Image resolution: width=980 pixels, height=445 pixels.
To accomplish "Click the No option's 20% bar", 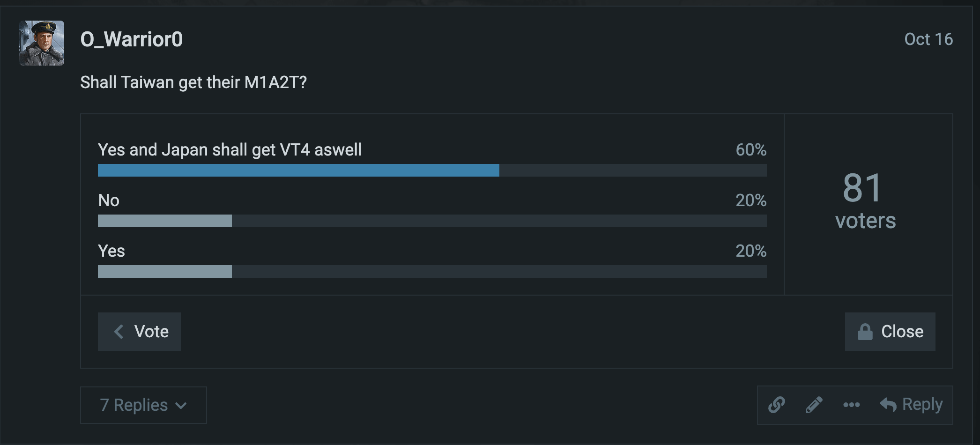I will pos(165,221).
